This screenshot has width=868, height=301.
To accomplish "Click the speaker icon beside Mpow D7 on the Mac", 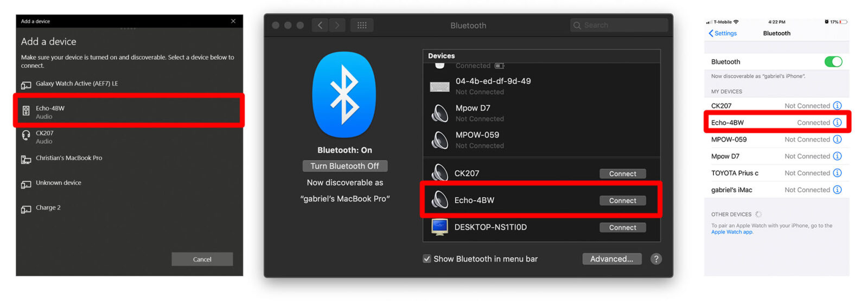I will 439,113.
